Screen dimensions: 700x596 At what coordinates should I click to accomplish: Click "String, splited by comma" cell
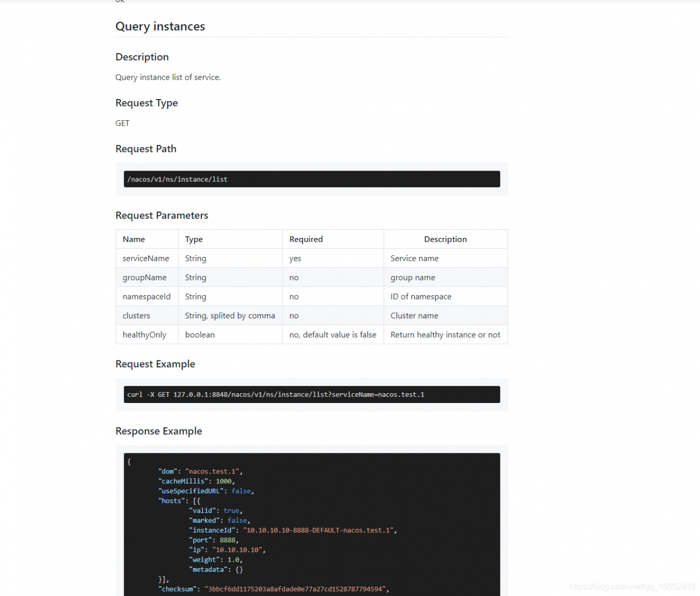(x=230, y=316)
